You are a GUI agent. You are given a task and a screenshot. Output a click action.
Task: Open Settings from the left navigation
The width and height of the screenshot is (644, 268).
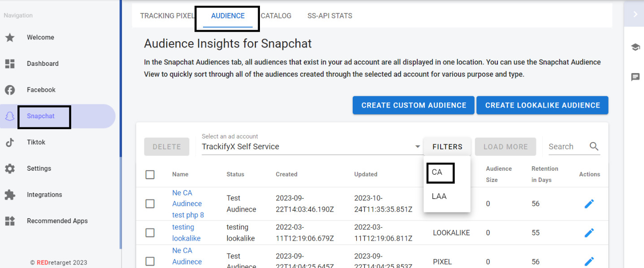tap(39, 168)
